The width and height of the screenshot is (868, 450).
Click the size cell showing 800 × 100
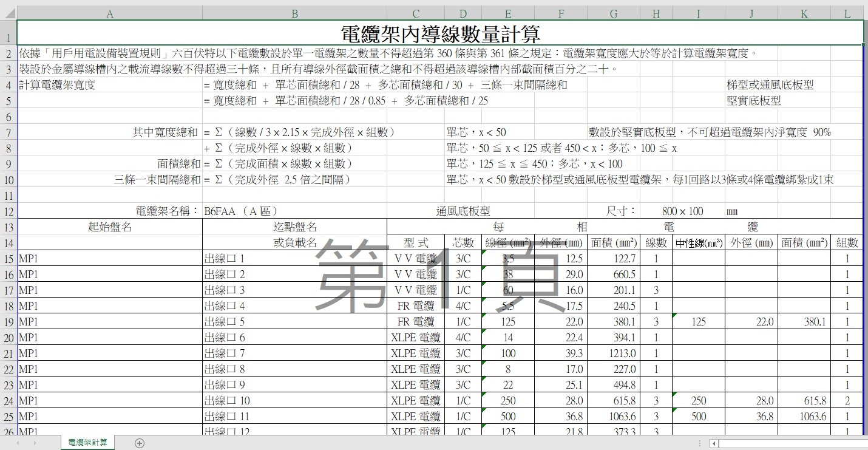pos(682,211)
